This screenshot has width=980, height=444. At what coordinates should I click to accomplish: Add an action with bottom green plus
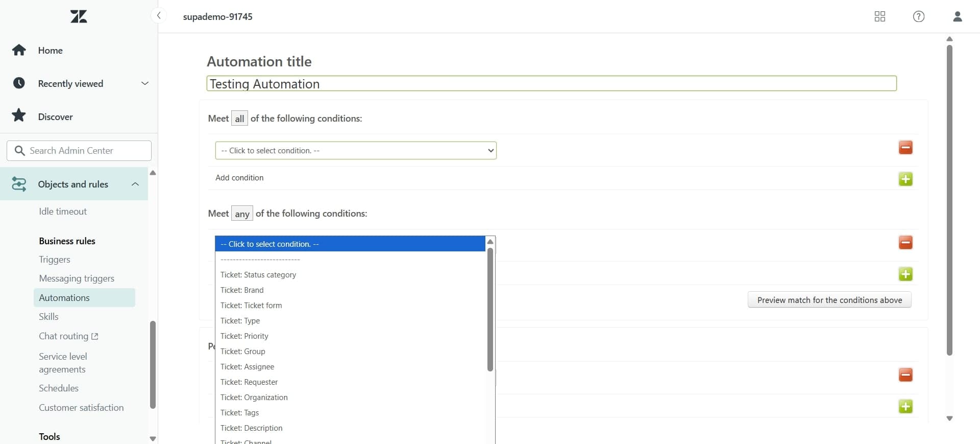(905, 407)
